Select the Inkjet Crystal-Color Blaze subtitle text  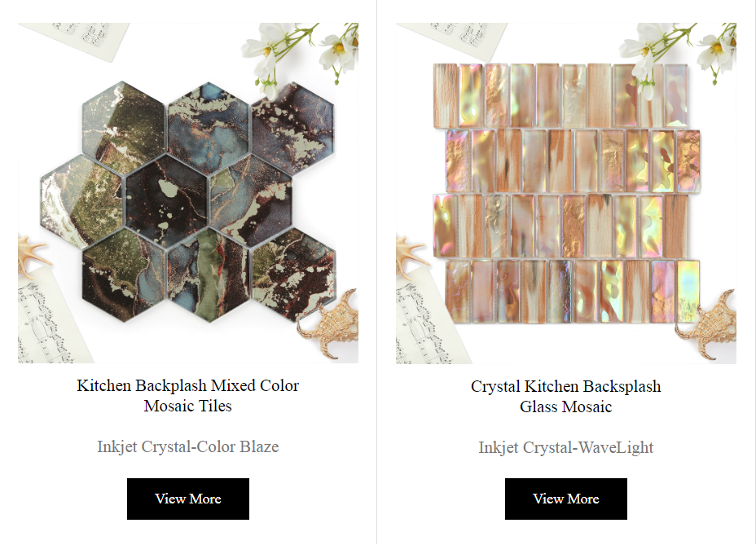point(188,446)
